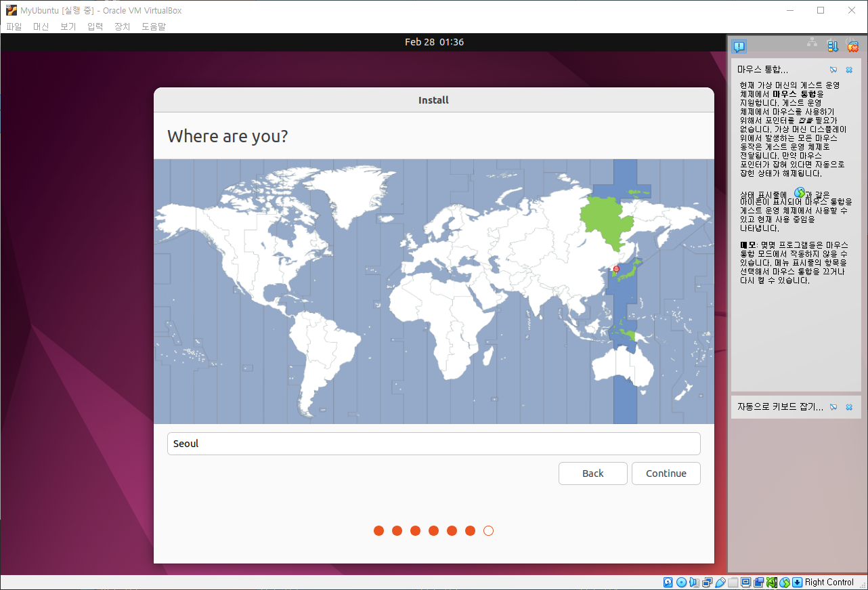Click the network adapters status icon
This screenshot has height=590, width=868.
point(707,583)
